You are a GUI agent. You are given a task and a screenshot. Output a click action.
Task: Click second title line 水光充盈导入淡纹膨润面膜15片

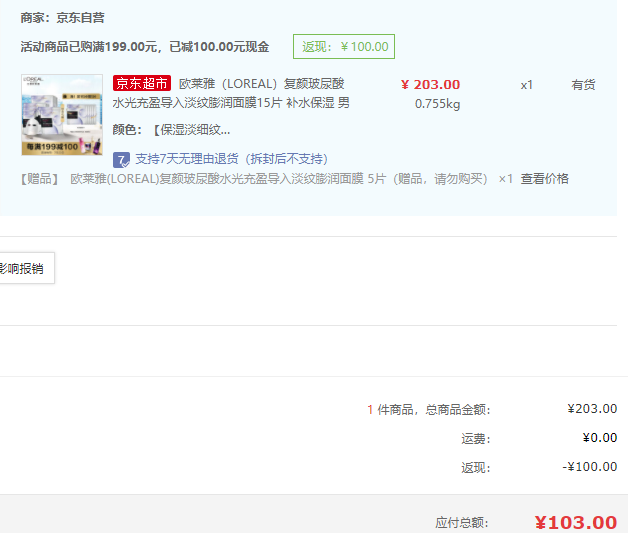(197, 103)
